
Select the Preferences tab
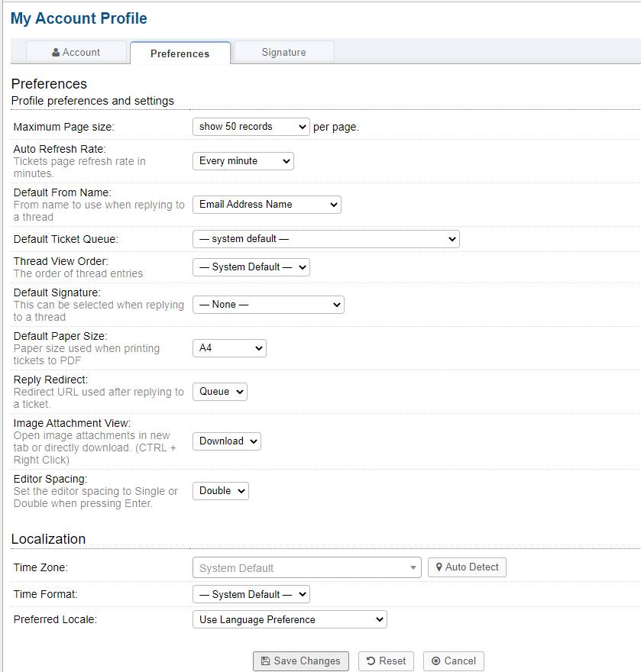coord(180,53)
